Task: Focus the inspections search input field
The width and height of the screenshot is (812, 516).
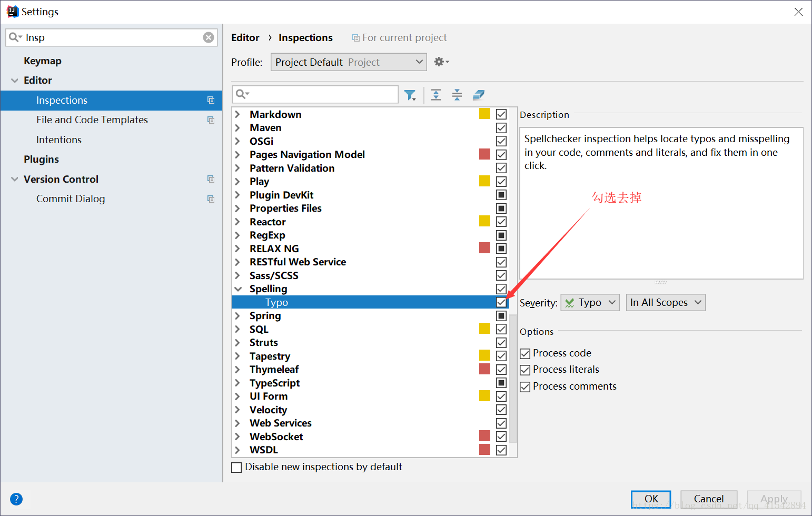Action: pos(315,94)
